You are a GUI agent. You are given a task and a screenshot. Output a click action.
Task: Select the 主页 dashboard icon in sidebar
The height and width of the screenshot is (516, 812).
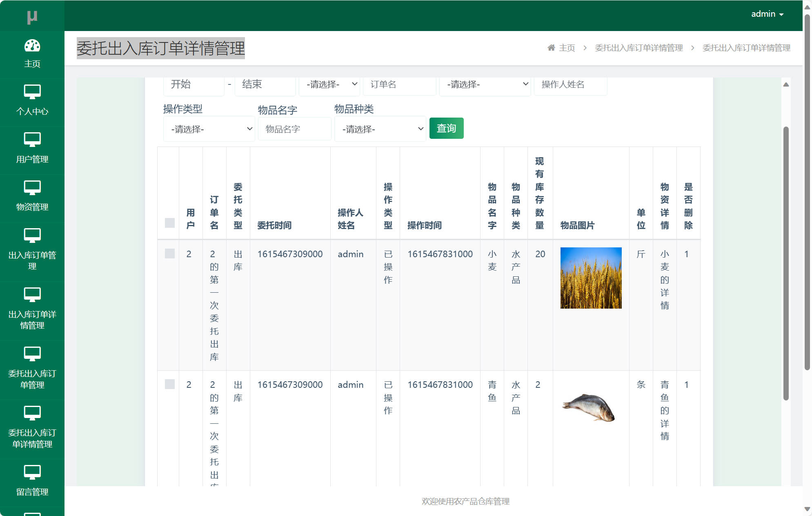32,46
